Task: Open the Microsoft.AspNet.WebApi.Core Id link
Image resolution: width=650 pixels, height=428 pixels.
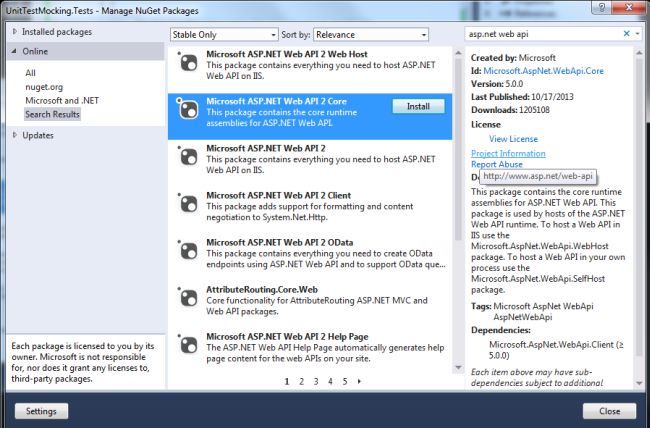Action: point(543,71)
